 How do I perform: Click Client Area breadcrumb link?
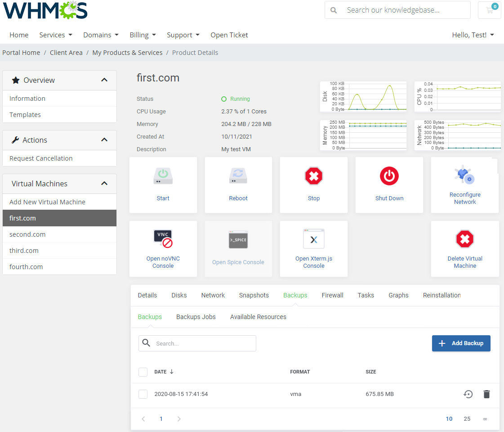66,53
